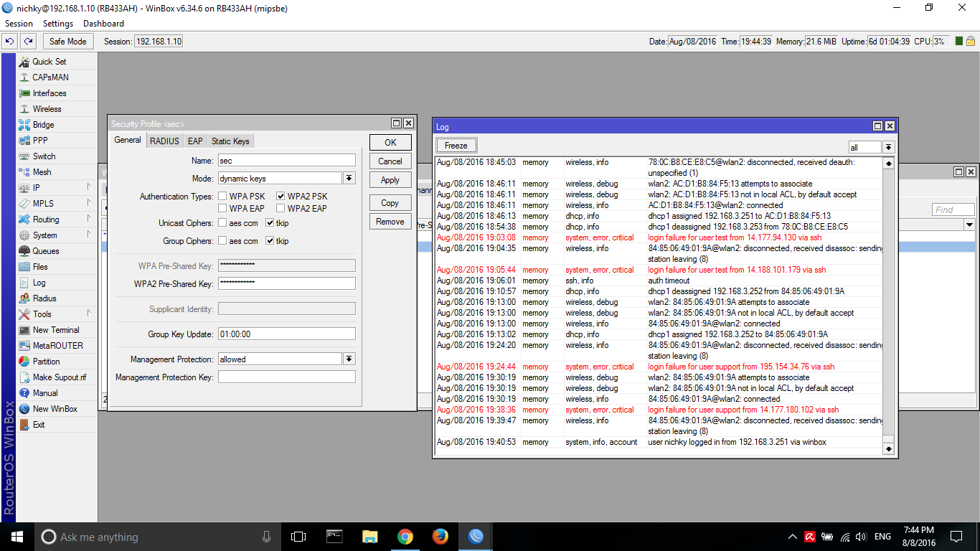980x551 pixels.
Task: Open the Management Protection dropdown
Action: coord(349,359)
